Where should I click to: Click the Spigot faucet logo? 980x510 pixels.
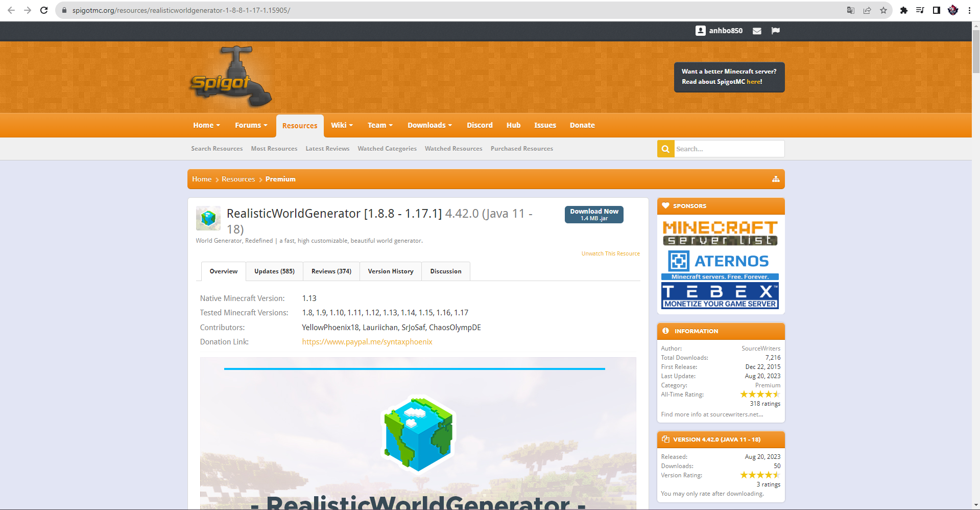tap(231, 77)
